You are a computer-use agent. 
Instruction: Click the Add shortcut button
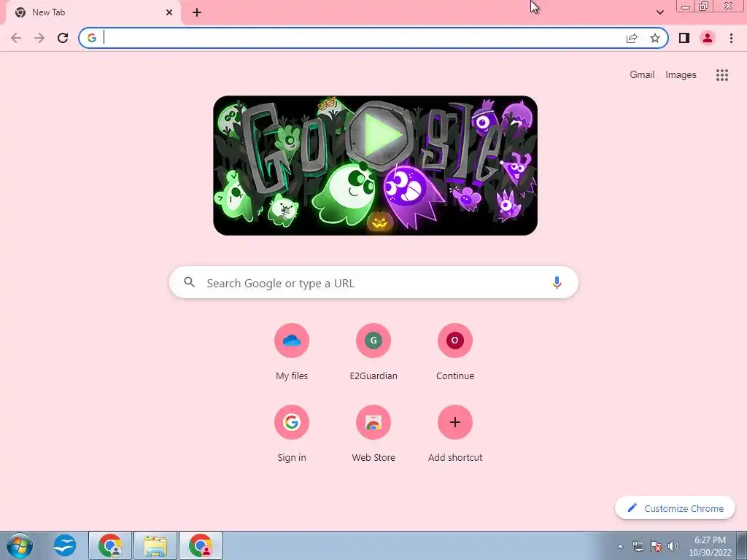pyautogui.click(x=455, y=433)
